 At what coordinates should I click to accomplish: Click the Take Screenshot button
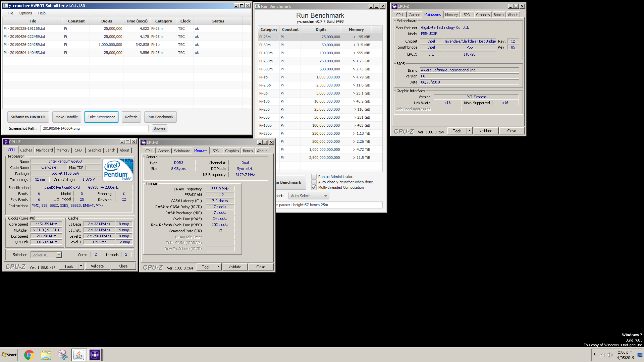click(x=101, y=117)
